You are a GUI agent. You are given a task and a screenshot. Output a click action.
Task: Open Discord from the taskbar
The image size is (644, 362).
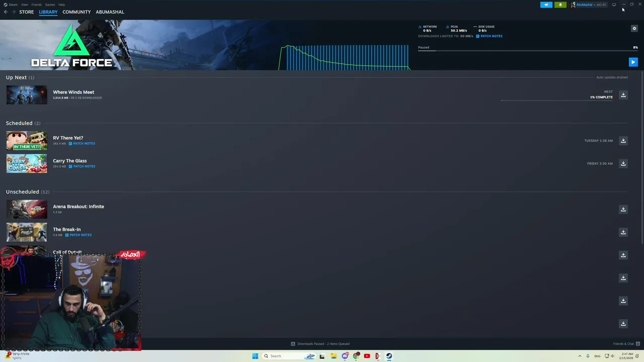[345, 356]
